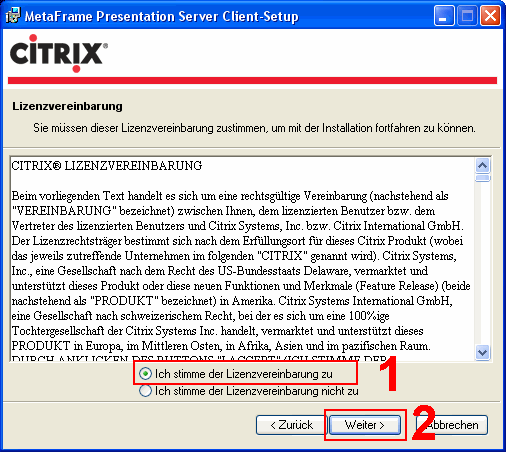
Task: Close the MetaFrame setup window
Action: pyautogui.click(x=490, y=16)
